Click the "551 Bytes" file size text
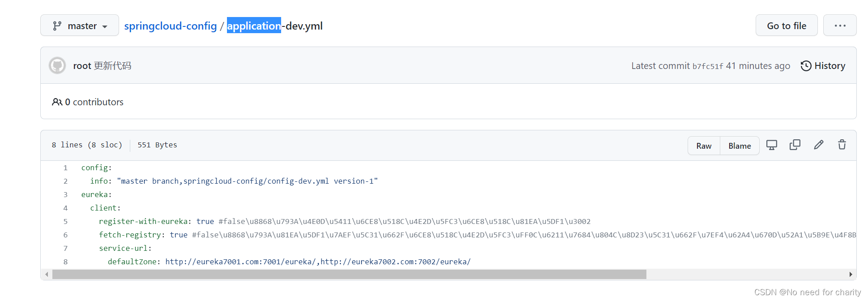The height and width of the screenshot is (301, 868). pos(157,145)
